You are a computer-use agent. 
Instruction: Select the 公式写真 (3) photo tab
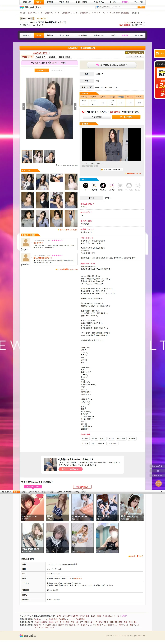[42, 71]
